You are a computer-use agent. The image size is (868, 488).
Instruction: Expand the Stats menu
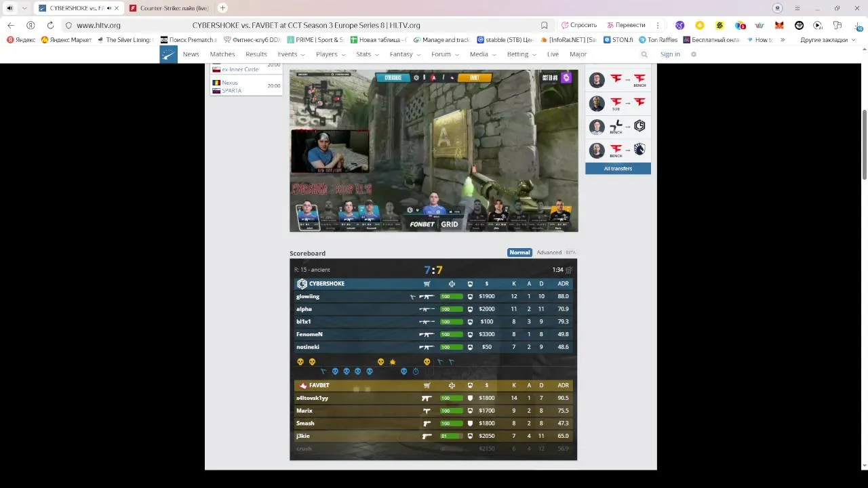point(368,54)
